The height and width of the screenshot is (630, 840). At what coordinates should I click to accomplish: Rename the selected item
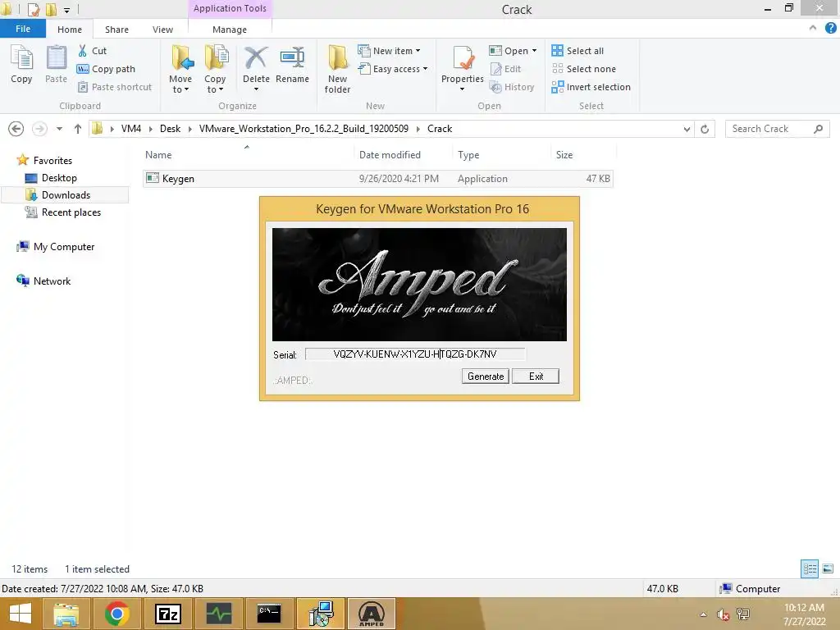click(292, 66)
